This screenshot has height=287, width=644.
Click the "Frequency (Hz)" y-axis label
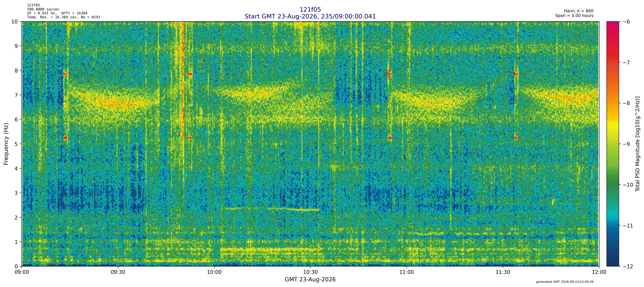point(6,144)
